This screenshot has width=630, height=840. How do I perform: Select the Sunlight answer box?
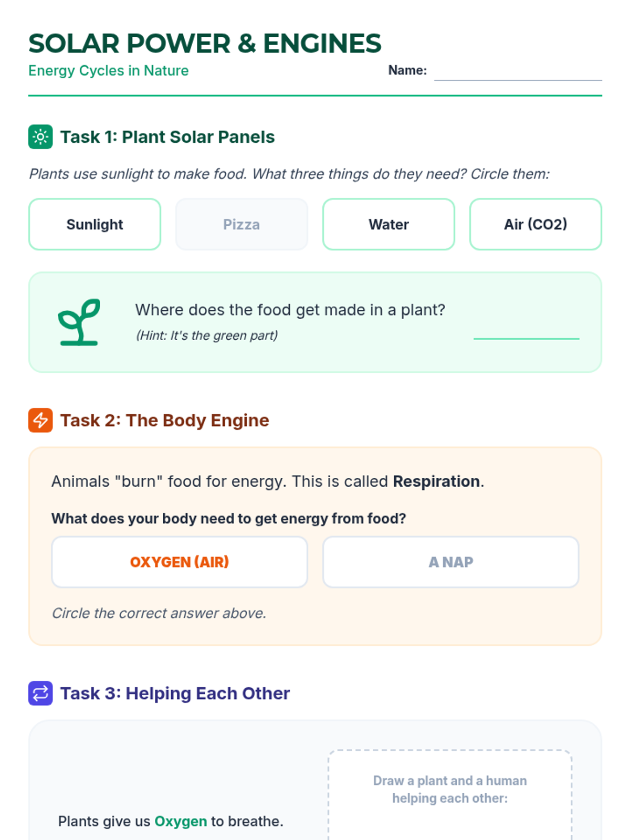[94, 224]
